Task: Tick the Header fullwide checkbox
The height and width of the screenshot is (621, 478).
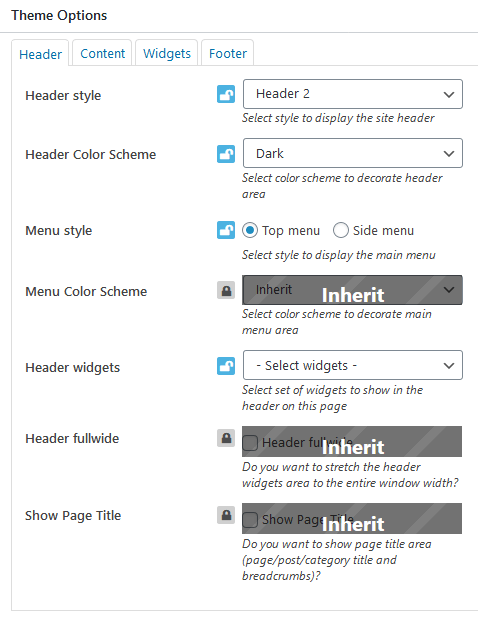Action: click(x=250, y=443)
